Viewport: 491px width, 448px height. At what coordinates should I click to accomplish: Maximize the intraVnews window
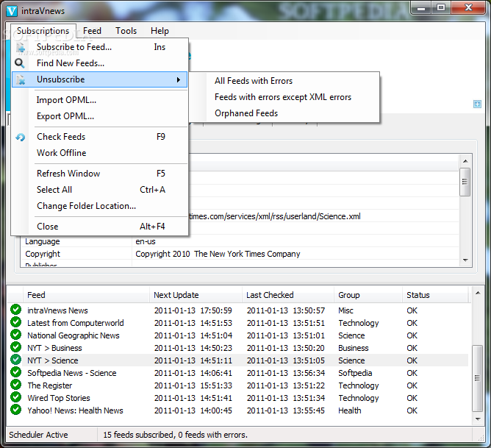(x=441, y=7)
